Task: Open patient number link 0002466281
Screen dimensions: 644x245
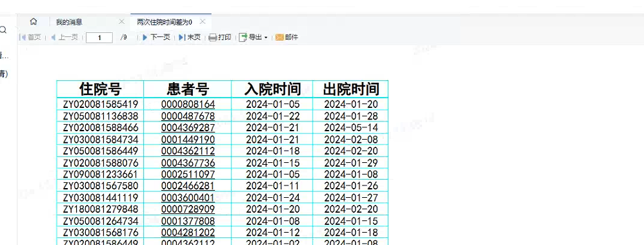Action: click(188, 186)
